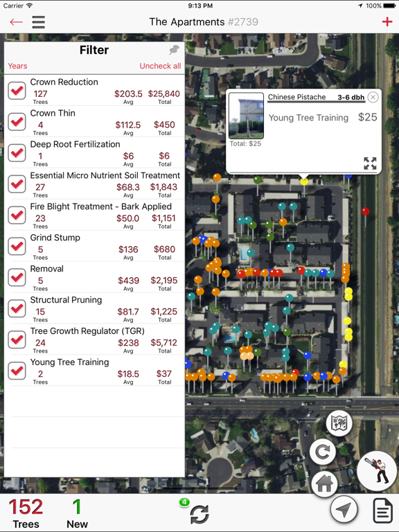Open the tree photo thumbnail

click(247, 116)
